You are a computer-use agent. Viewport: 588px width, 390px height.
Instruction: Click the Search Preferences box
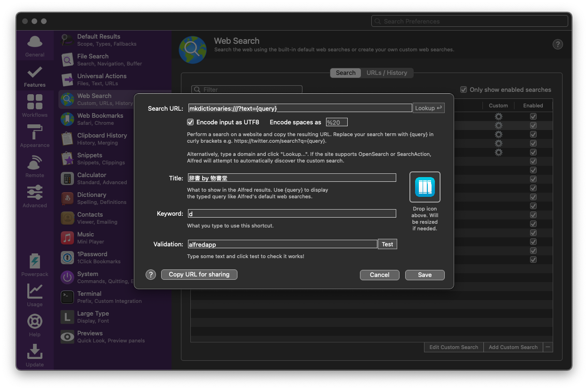coord(470,21)
